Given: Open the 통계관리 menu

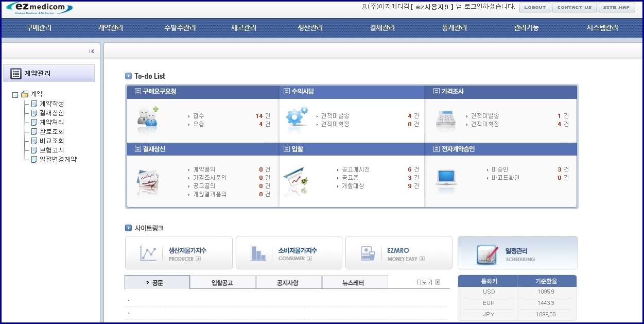Looking at the screenshot, I should point(454,28).
